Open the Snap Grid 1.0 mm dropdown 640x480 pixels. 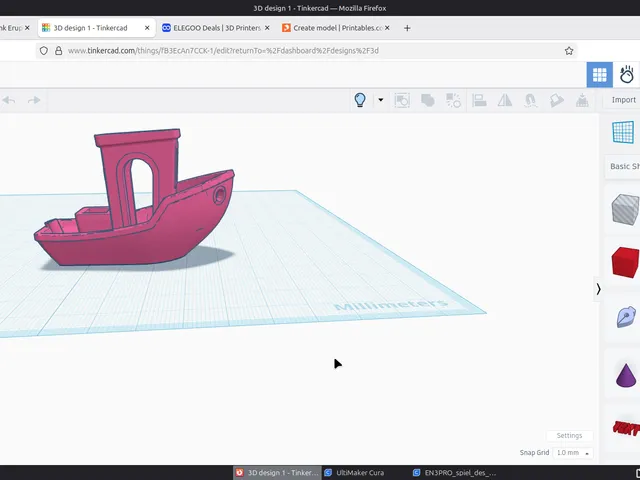pos(573,453)
